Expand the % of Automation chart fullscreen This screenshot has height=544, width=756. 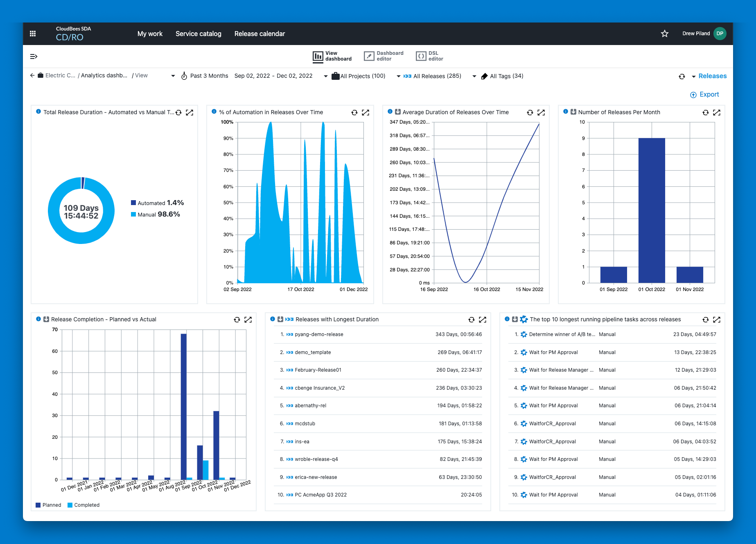[x=366, y=113]
